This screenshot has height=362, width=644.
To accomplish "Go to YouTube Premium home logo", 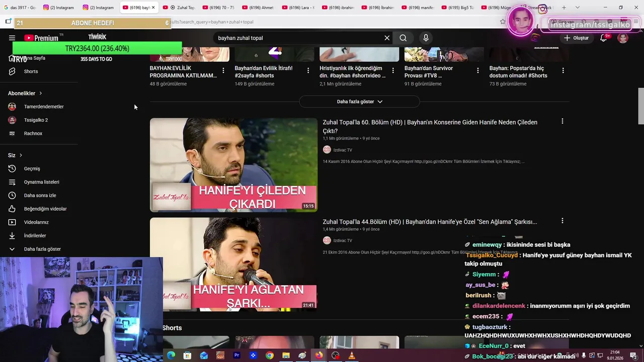I will coord(41,38).
